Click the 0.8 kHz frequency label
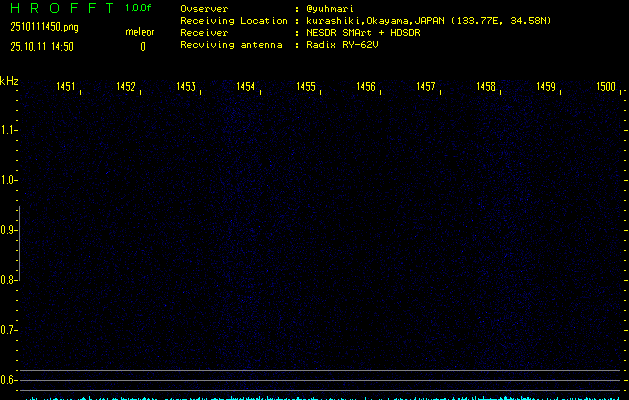The image size is (629, 400). click(x=7, y=280)
